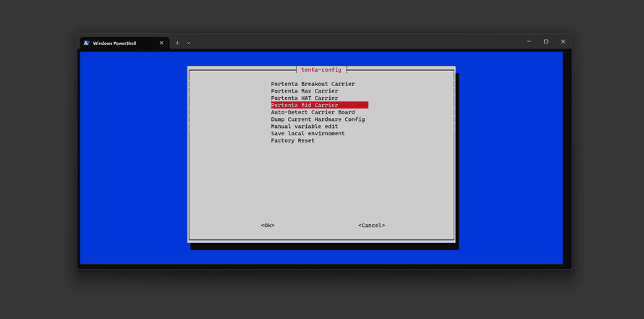Select Factory Reset option
644x319 pixels.
tap(292, 140)
